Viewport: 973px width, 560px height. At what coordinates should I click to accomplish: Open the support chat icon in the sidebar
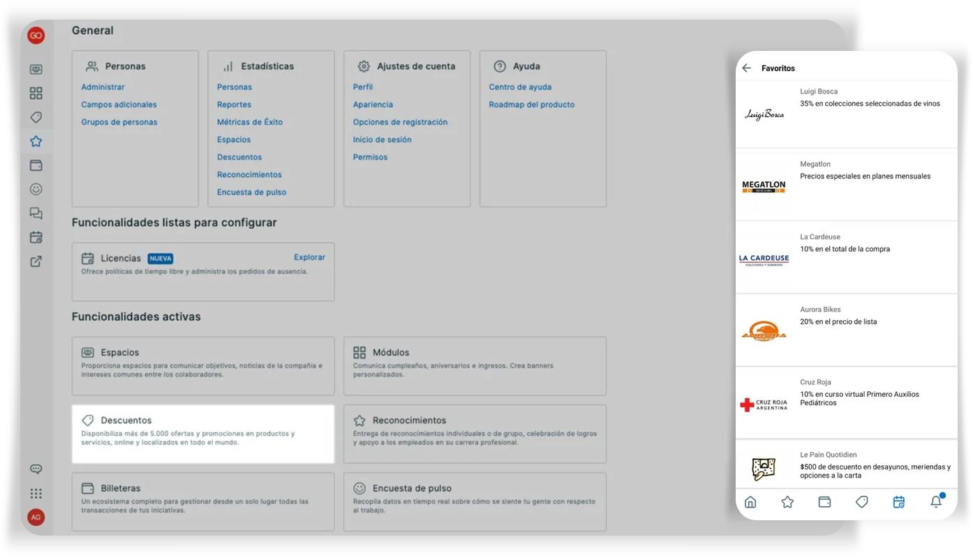[x=36, y=469]
